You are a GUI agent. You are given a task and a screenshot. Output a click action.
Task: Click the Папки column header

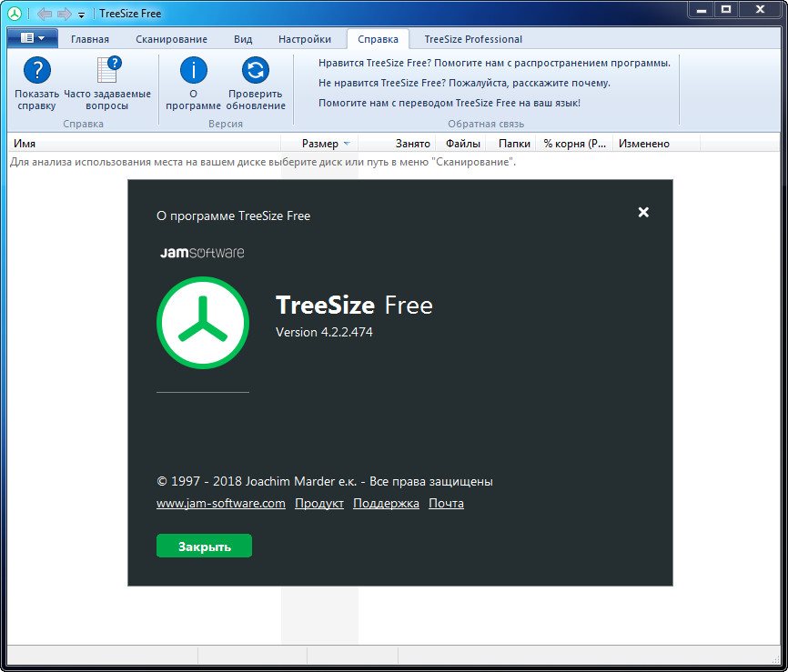512,144
